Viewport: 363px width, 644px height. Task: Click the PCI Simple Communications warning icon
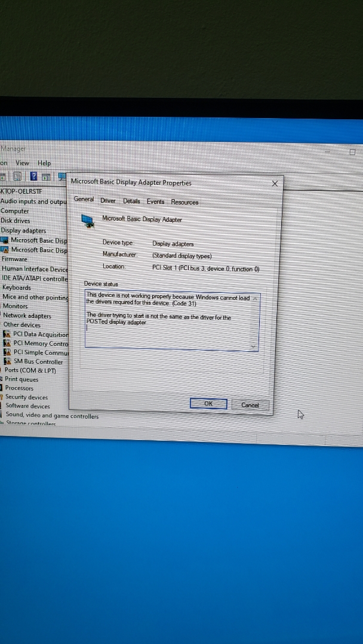click(x=7, y=352)
